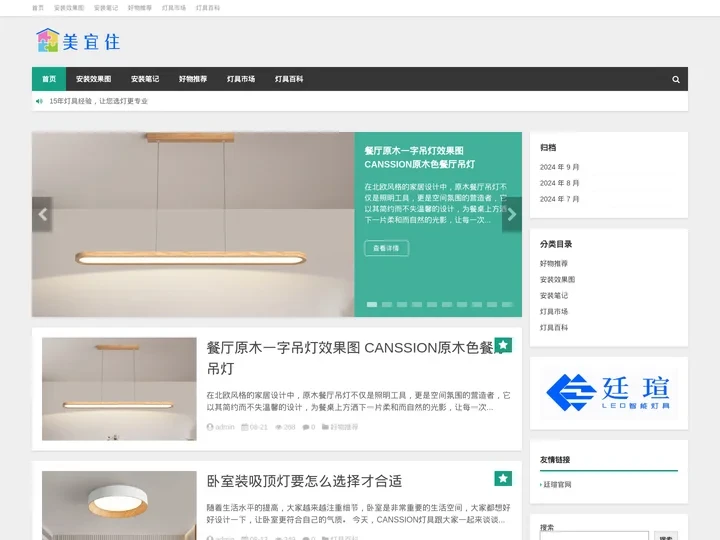Select the last carousel indicator dot
Screen dimensions: 720x540
coord(507,304)
